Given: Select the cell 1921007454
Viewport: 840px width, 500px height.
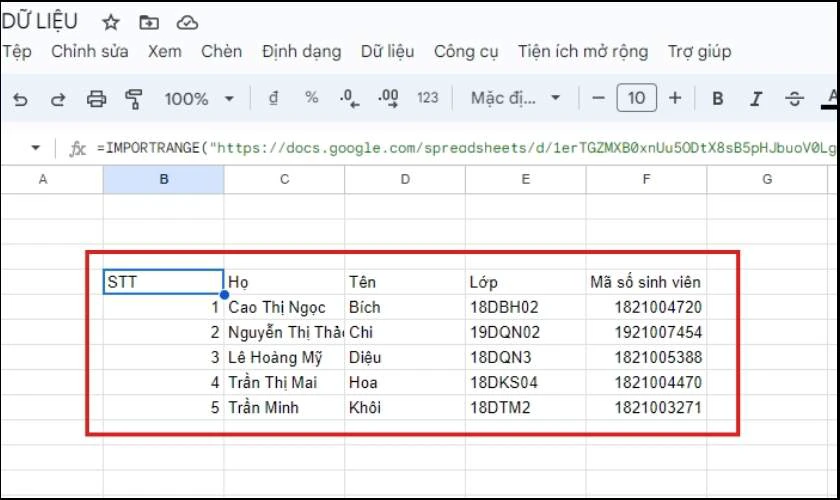Looking at the screenshot, I should click(646, 332).
